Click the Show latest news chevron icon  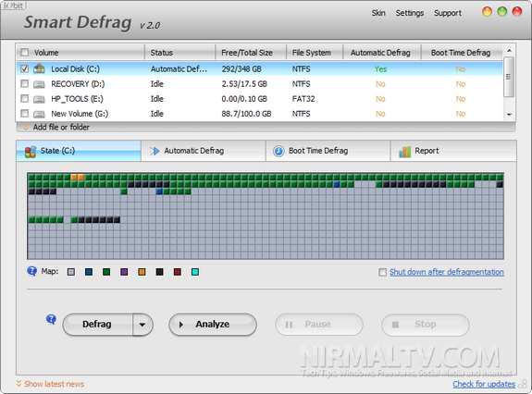pyautogui.click(x=19, y=384)
